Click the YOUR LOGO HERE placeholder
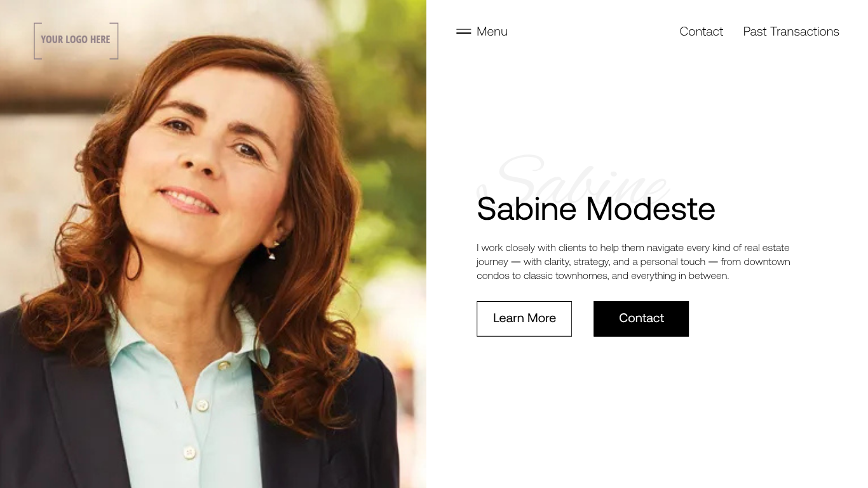The height and width of the screenshot is (488, 868). (x=76, y=41)
